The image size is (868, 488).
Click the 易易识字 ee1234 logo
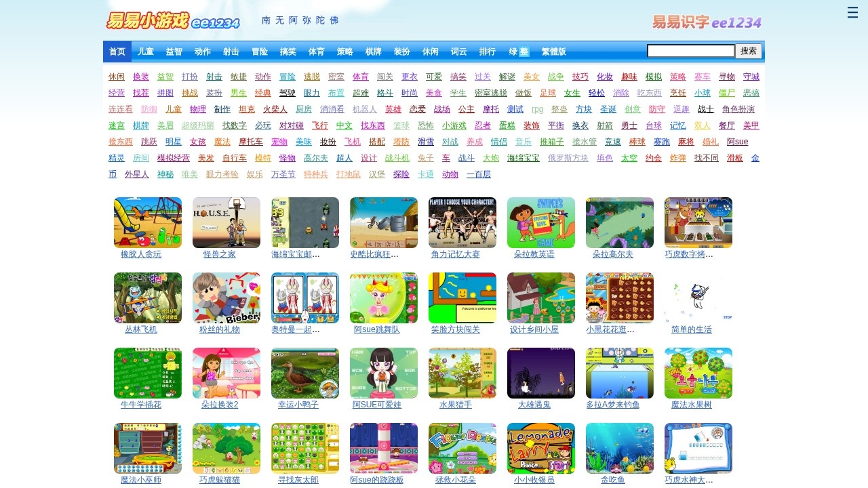(x=707, y=22)
